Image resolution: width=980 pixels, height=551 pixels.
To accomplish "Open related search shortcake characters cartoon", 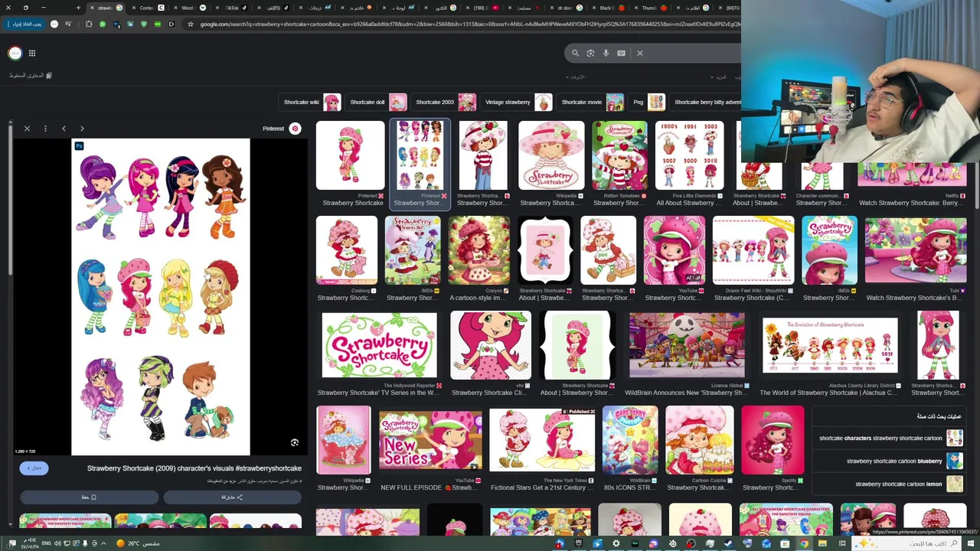I will point(890,438).
